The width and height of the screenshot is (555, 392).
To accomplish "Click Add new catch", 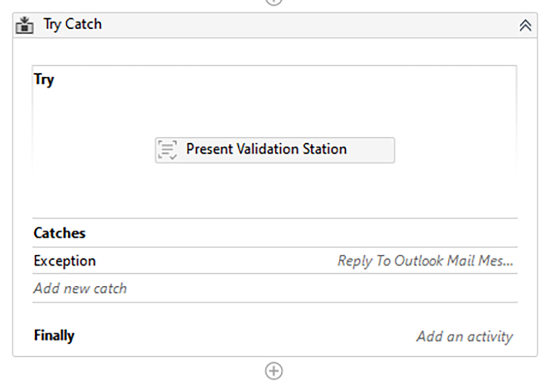I will pos(80,288).
